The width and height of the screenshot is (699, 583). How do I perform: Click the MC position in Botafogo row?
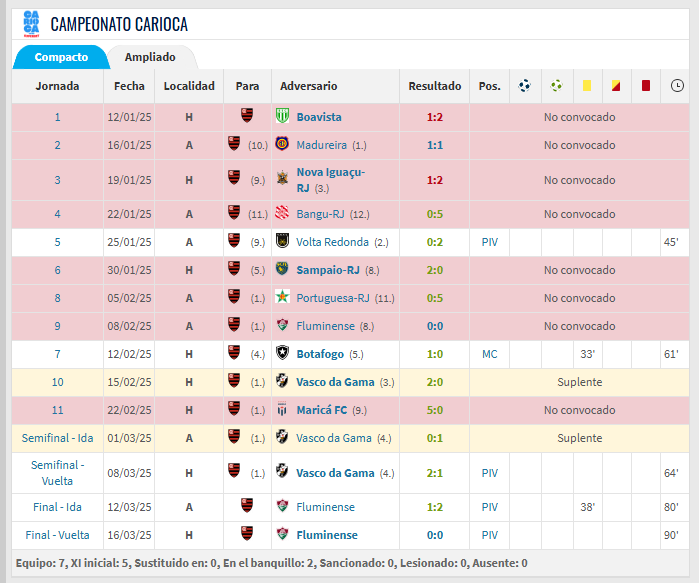[x=489, y=354]
